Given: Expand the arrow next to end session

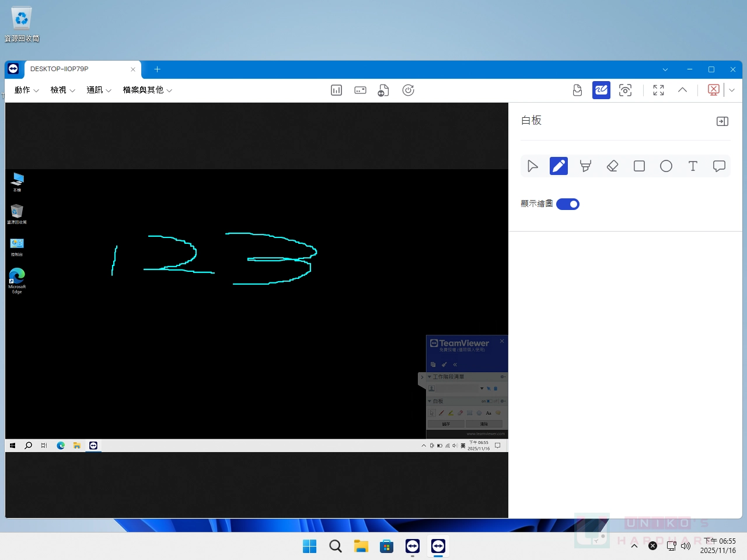Looking at the screenshot, I should click(732, 90).
